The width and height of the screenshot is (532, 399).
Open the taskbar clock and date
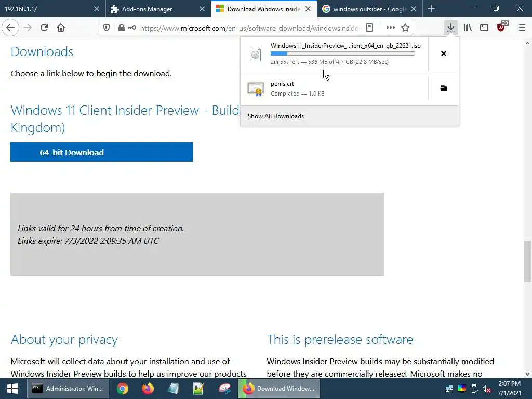point(509,389)
